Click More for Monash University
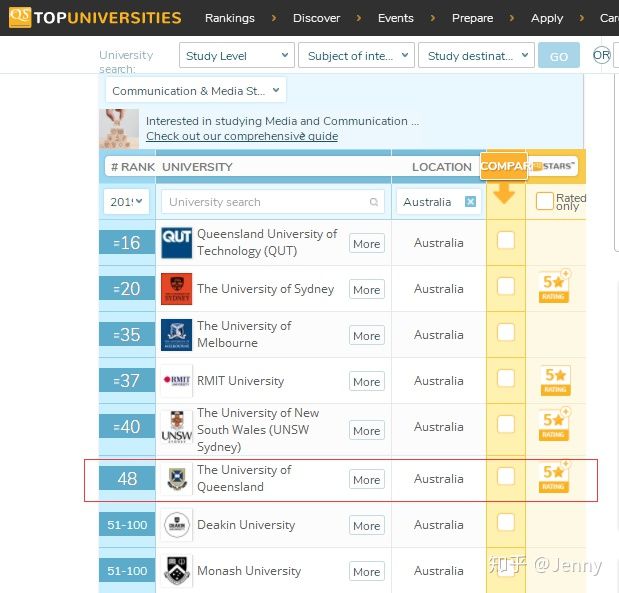The height and width of the screenshot is (593, 619). click(x=367, y=571)
